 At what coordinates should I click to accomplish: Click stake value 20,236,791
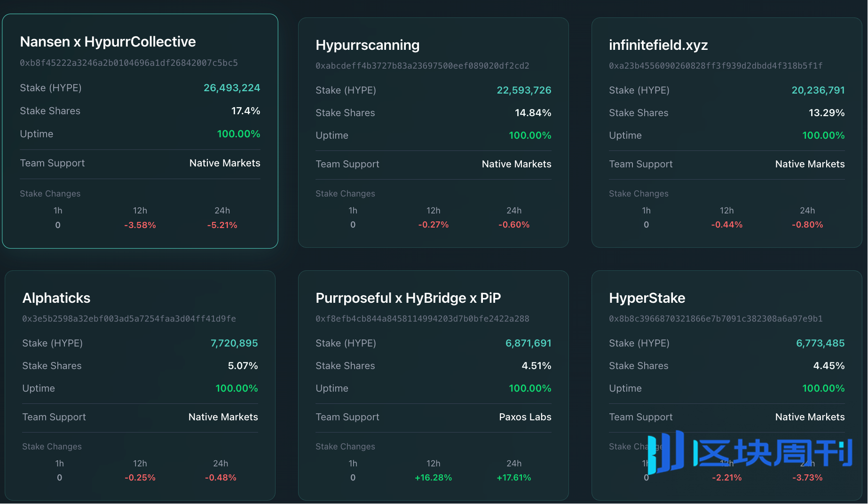818,90
